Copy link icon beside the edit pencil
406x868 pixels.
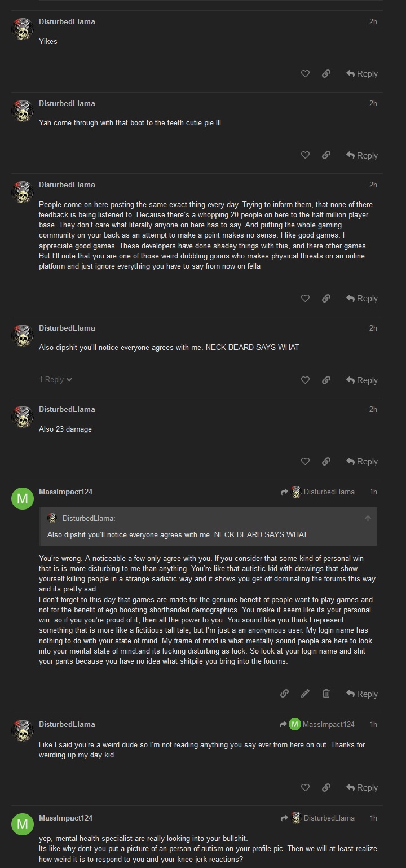click(285, 694)
